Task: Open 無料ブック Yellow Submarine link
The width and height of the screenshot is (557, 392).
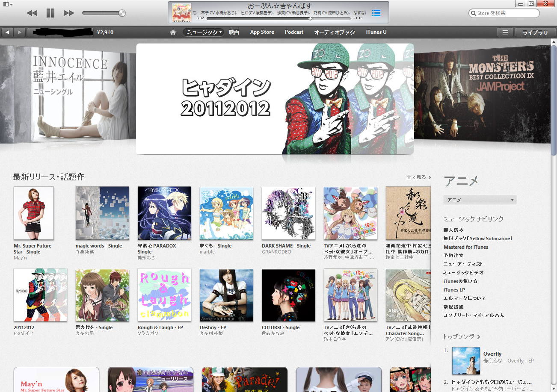Action: point(478,238)
